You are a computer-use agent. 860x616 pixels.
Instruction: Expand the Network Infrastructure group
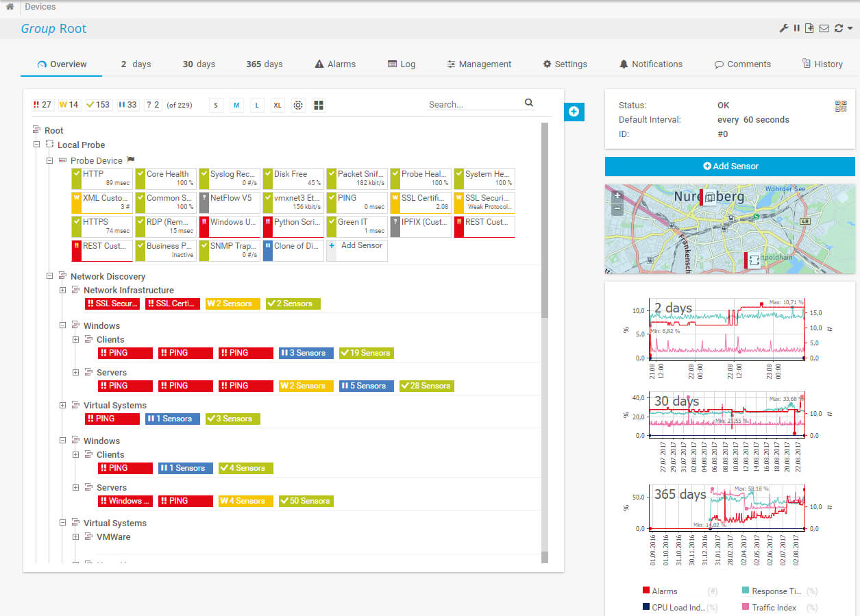pyautogui.click(x=63, y=291)
